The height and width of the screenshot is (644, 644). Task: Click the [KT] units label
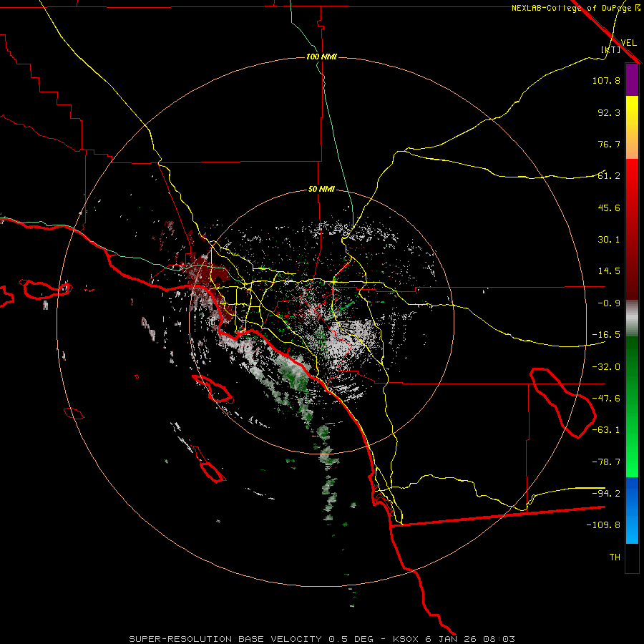pos(610,49)
